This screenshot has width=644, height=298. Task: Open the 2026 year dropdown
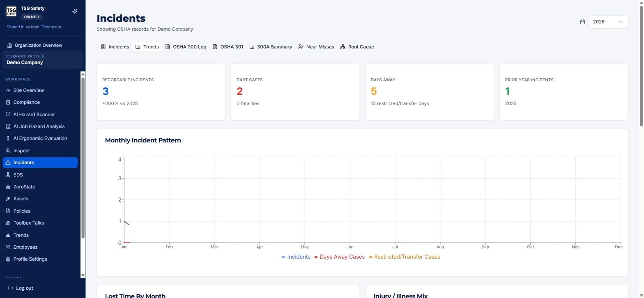[608, 22]
